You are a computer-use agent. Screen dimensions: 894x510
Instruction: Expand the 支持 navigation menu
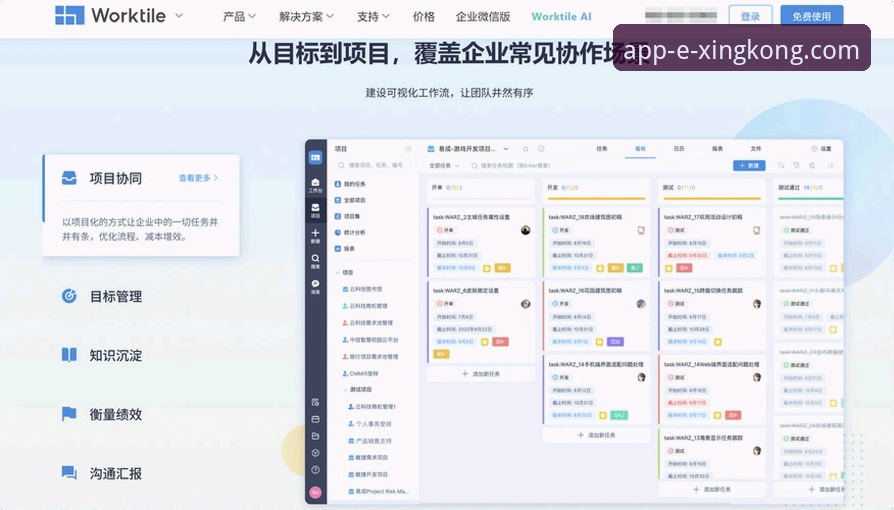coord(373,17)
